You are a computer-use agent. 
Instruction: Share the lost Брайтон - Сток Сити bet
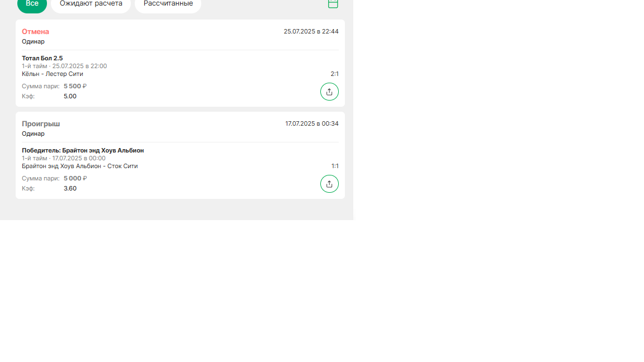click(329, 184)
